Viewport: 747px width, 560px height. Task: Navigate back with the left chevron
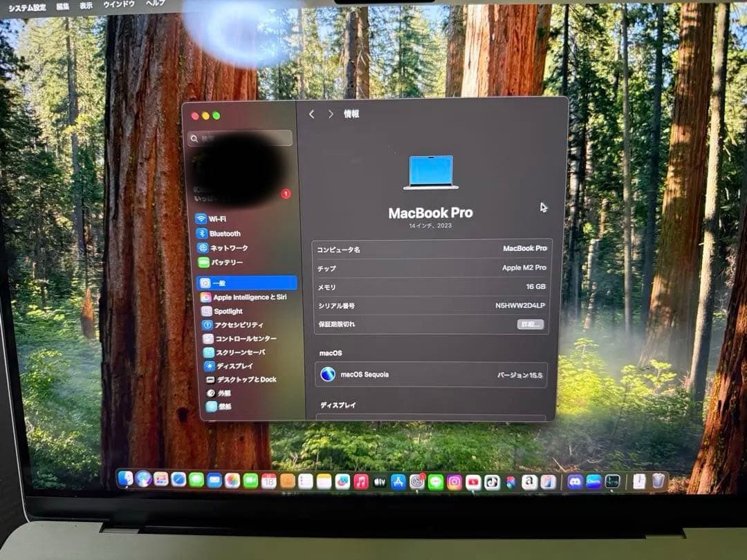pos(311,113)
